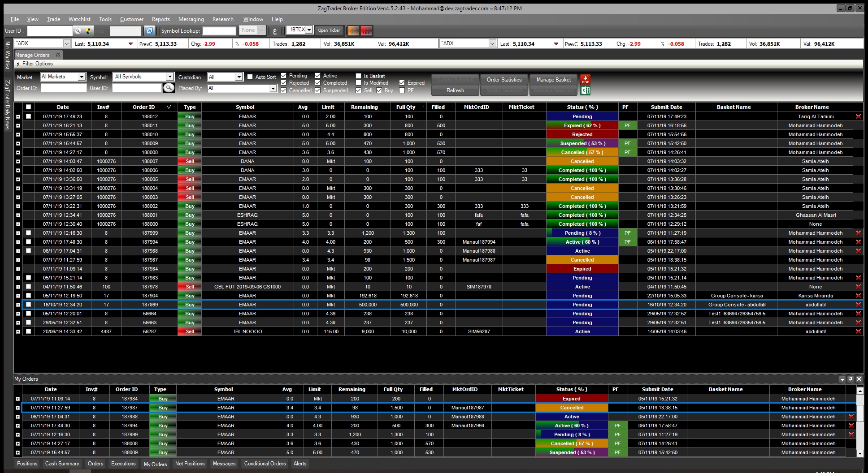This screenshot has width=868, height=473.
Task: Open the left ^ADX index dropdown
Action: pyautogui.click(x=67, y=43)
